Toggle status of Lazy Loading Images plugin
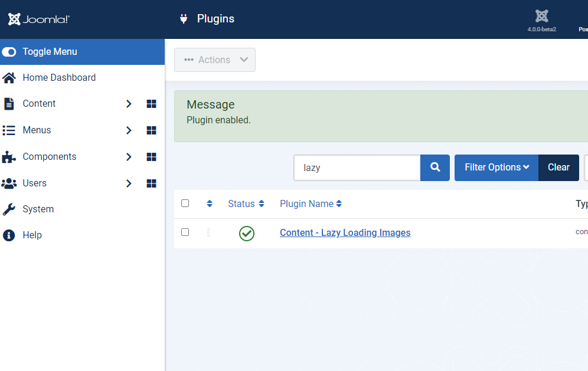This screenshot has height=371, width=588. coord(247,233)
